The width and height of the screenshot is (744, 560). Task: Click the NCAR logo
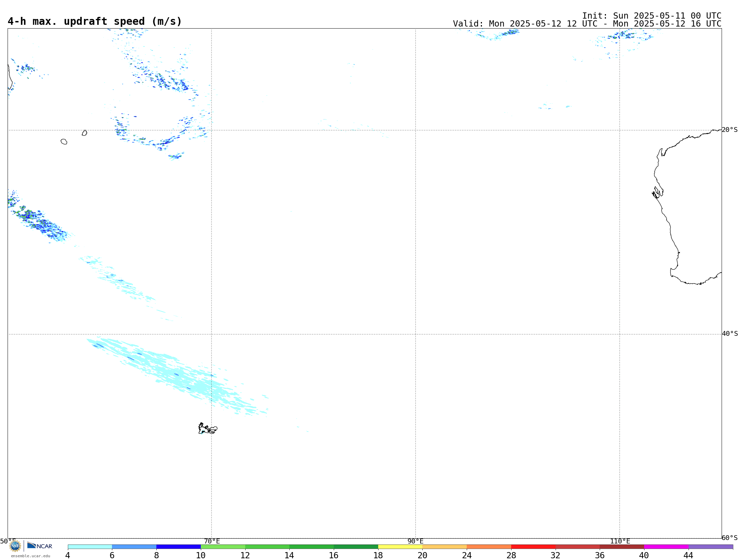point(40,546)
